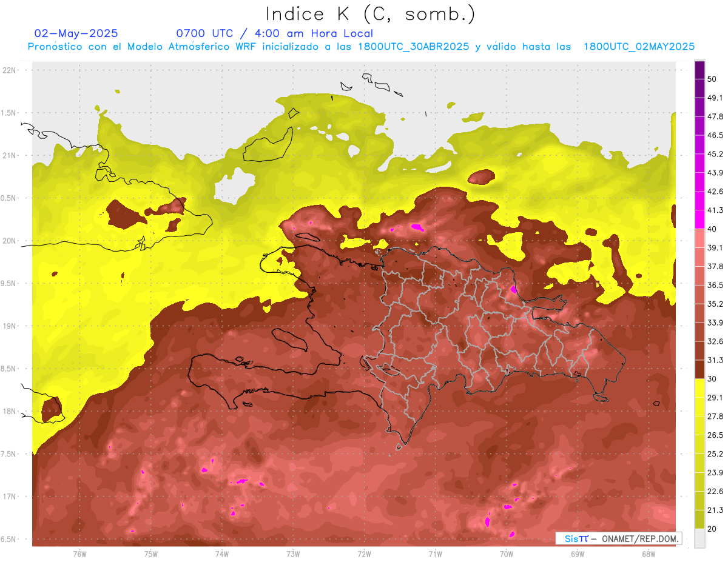Click latitude axis label "6.5N"
The image size is (728, 562).
click(9, 539)
